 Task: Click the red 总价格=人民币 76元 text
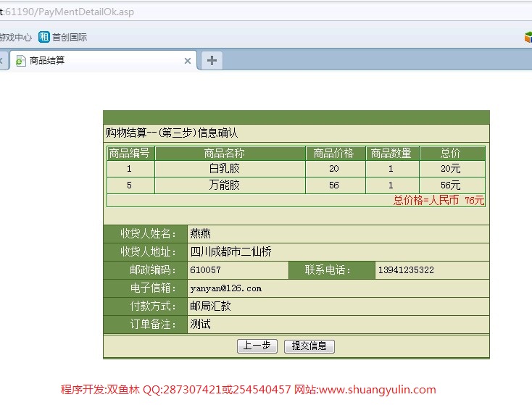439,201
